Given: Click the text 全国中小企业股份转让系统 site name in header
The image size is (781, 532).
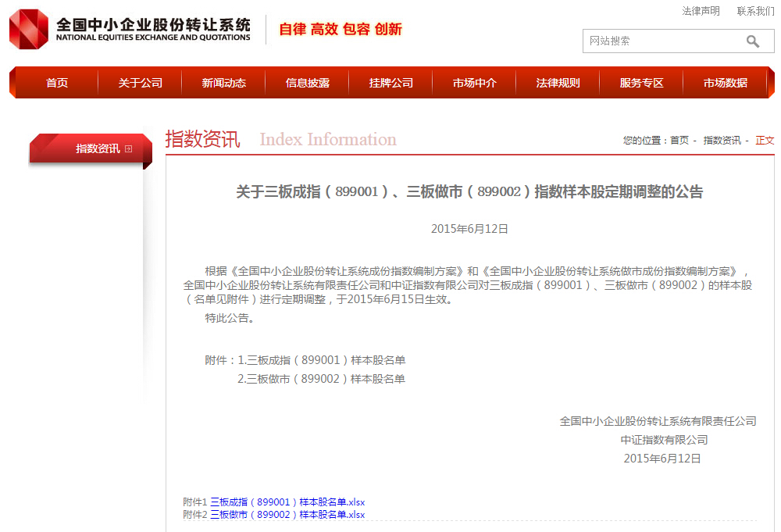Looking at the screenshot, I should 153,24.
